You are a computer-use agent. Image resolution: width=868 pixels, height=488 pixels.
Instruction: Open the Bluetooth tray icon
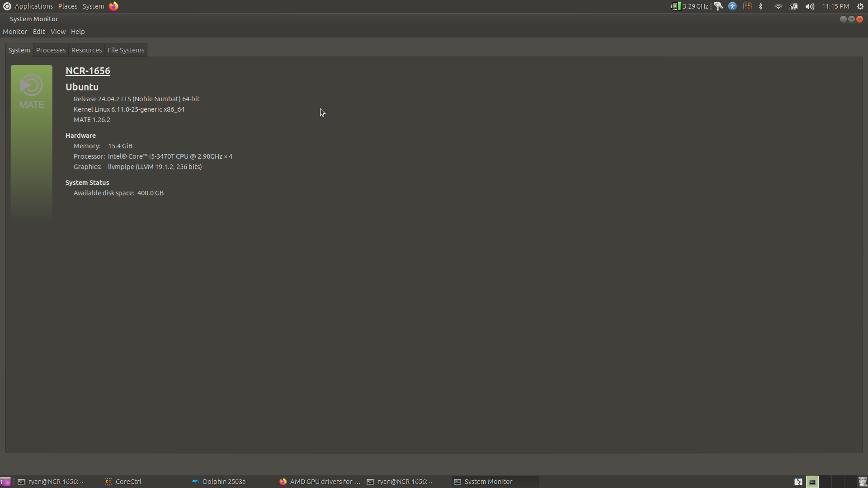point(761,6)
